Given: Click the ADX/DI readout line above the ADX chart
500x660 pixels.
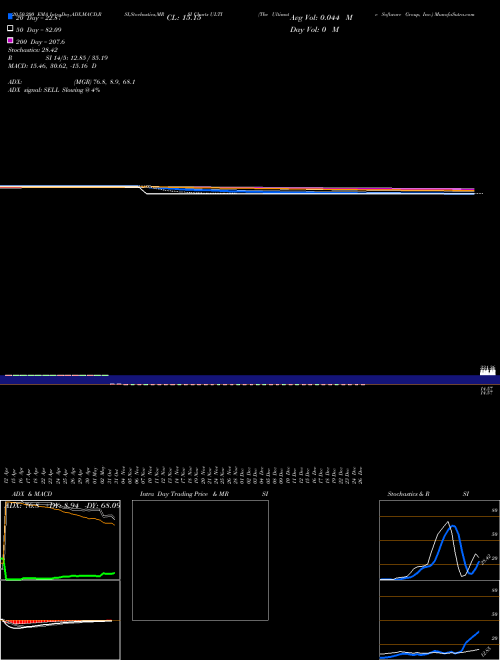Looking at the screenshot, I should pos(63,505).
